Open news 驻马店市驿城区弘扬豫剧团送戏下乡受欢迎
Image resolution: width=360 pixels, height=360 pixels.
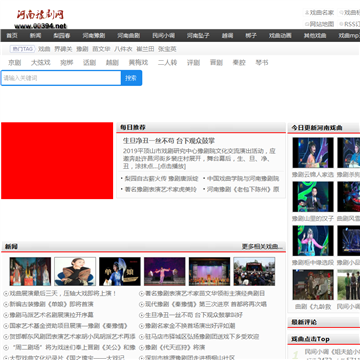coord(202,337)
